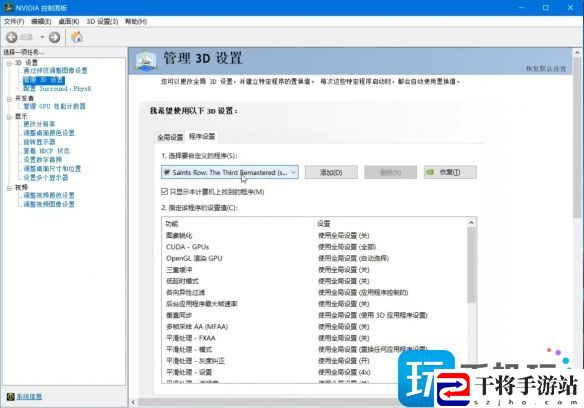Click the NVIDIA logo icon in title bar
Viewport: 584px width, 408px height.
[8, 7]
